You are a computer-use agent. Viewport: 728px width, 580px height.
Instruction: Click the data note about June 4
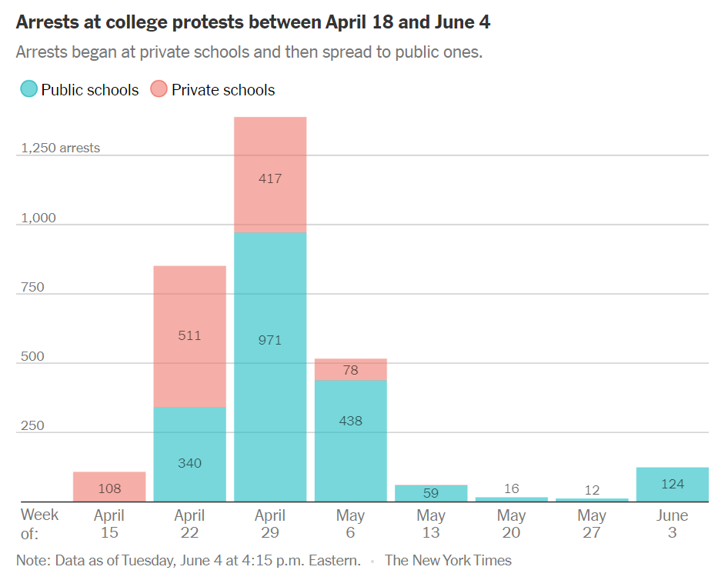click(189, 561)
